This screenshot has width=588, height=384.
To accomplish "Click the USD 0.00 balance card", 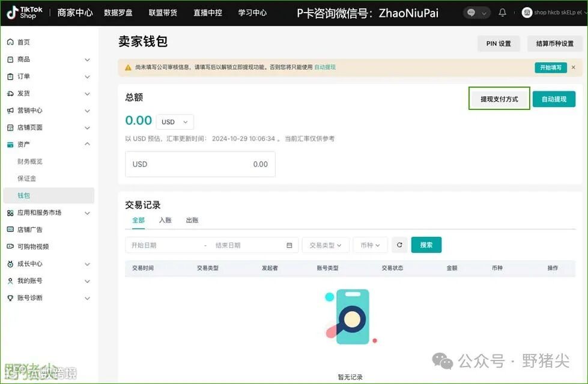I will tap(200, 164).
